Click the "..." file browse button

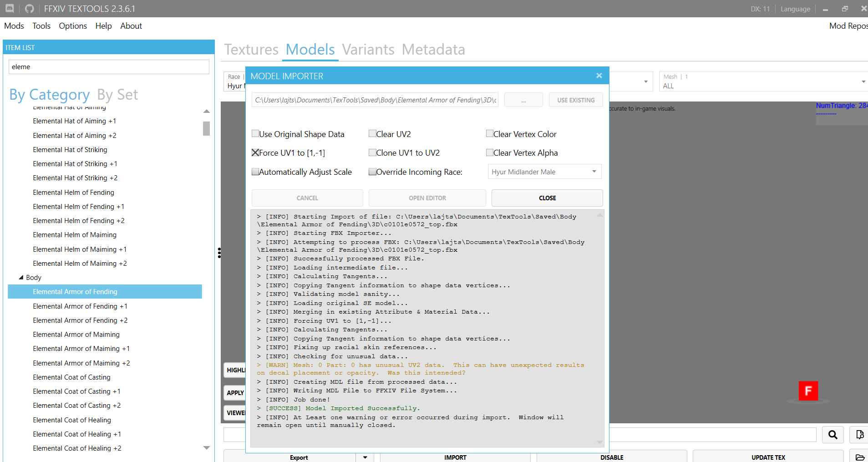tap(523, 100)
